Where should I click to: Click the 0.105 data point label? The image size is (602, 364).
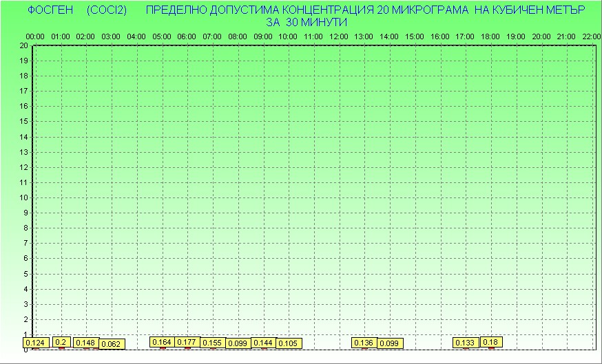click(x=288, y=343)
